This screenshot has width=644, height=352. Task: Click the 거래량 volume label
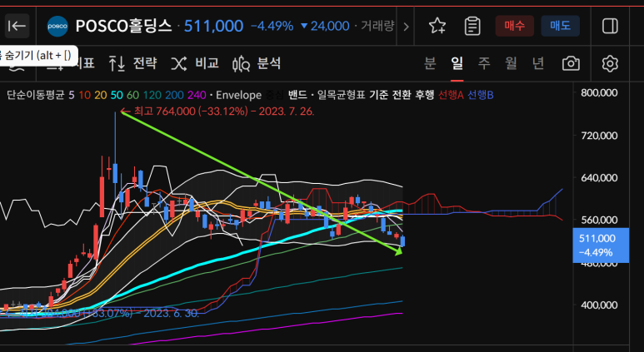click(x=377, y=27)
